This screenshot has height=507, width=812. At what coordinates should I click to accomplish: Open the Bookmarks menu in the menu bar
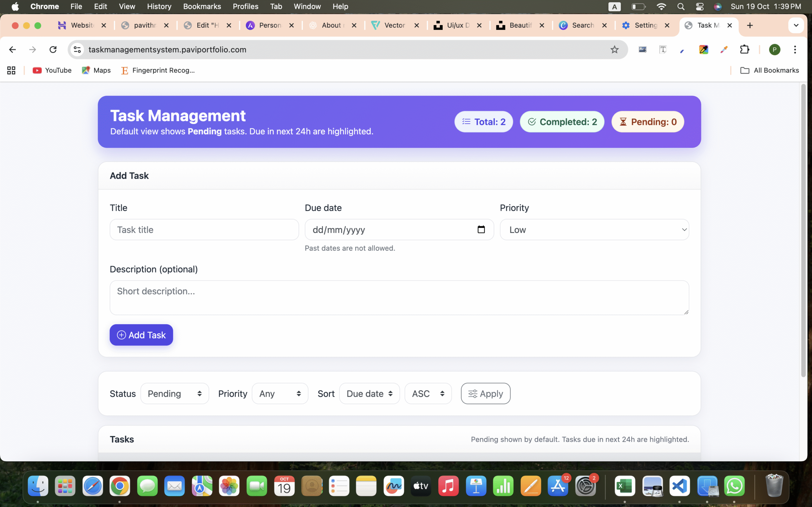202,6
